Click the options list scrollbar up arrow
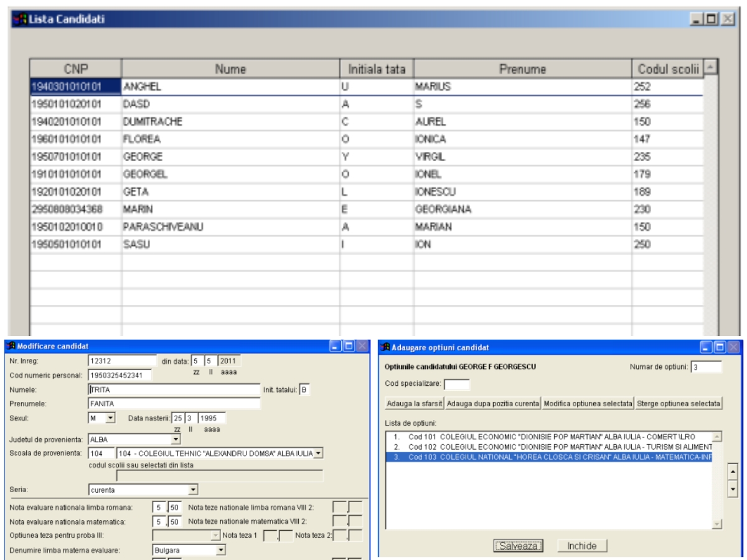The image size is (747, 560). [x=716, y=437]
